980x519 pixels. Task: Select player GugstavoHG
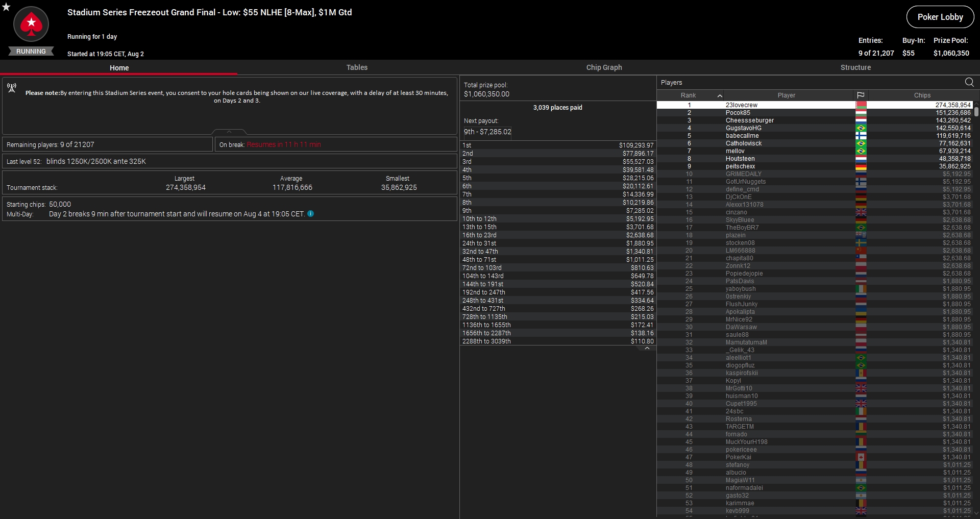pos(815,128)
